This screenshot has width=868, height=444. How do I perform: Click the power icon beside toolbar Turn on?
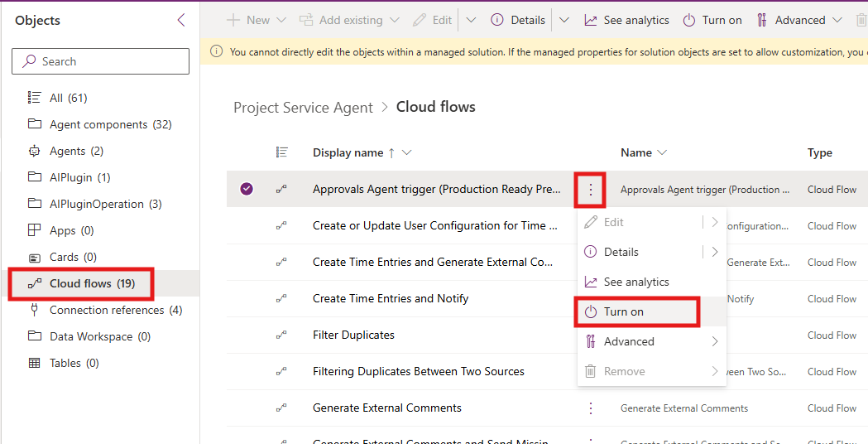(x=688, y=21)
